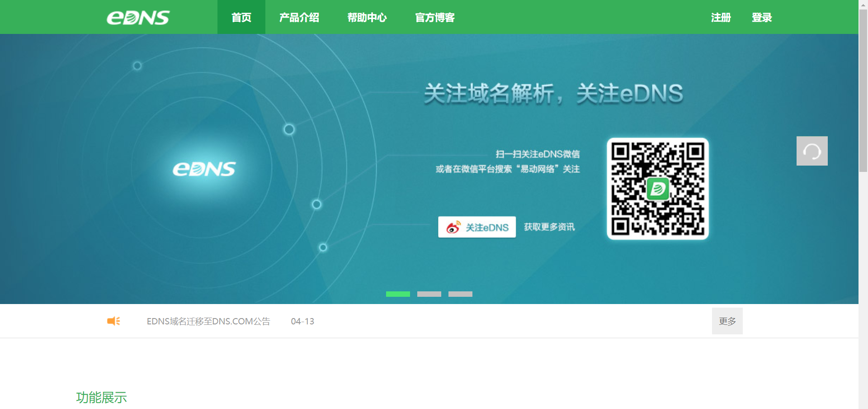
Task: Click the page vertical scrollbar thumb
Action: [863, 90]
